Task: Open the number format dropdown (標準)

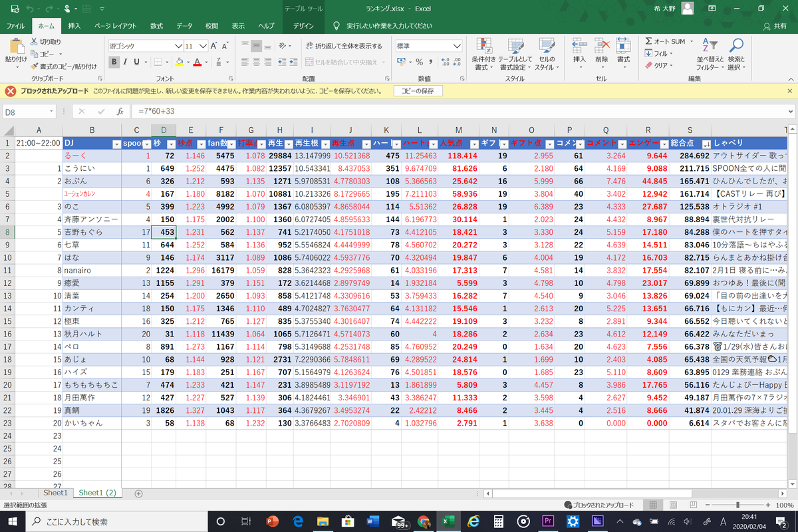Action: click(457, 46)
